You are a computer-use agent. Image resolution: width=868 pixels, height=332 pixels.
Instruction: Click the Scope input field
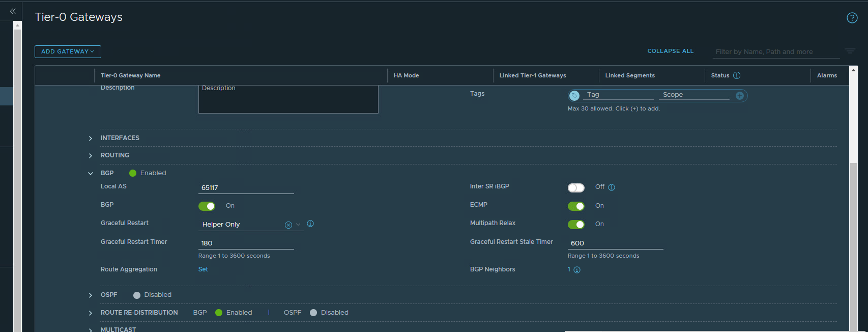pyautogui.click(x=695, y=95)
